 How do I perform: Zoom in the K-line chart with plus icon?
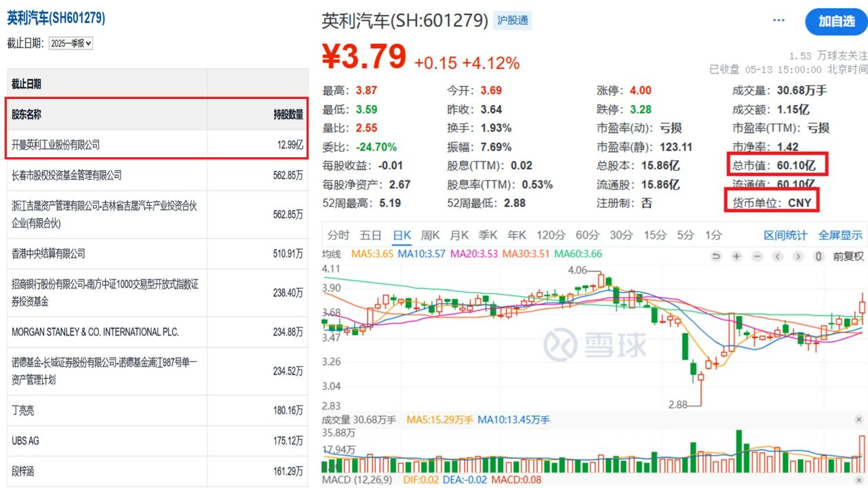pos(736,256)
